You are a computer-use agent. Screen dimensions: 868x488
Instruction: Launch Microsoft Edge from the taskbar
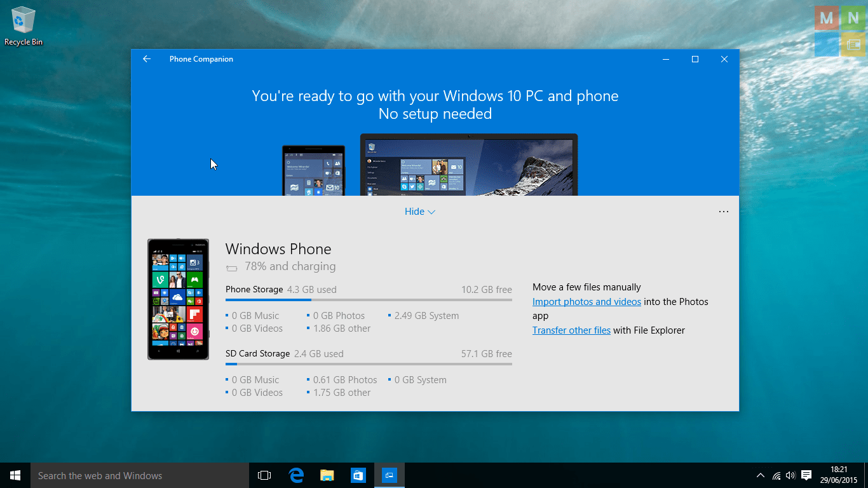pyautogui.click(x=296, y=475)
